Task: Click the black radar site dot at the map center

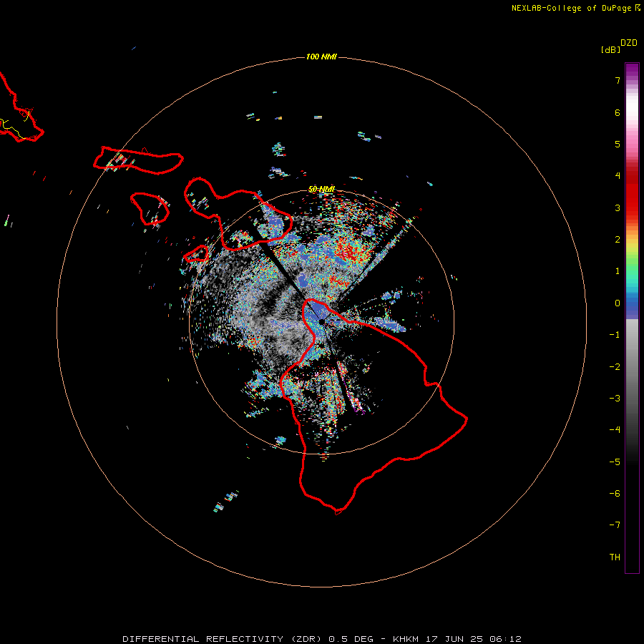Action: (x=321, y=321)
